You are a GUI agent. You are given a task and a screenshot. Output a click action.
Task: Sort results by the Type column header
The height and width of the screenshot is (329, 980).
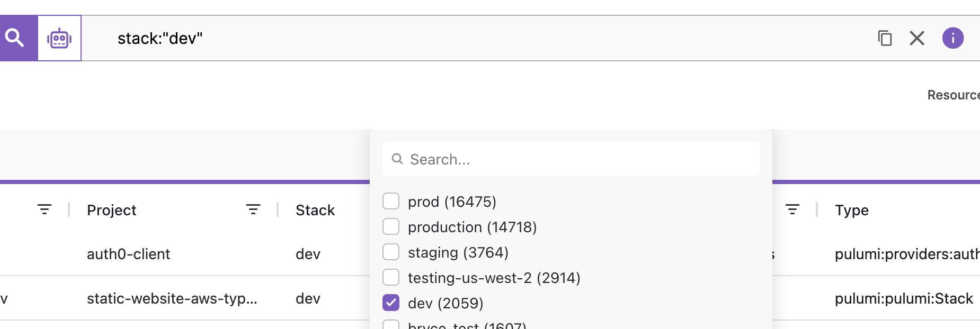(x=851, y=210)
